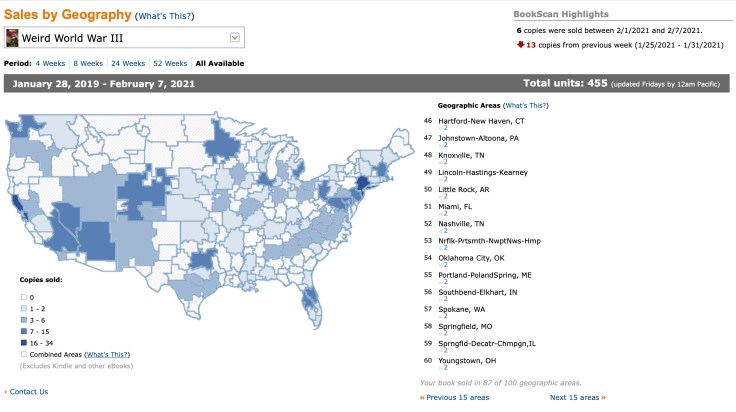This screenshot has height=412, width=736.
Task: Click the Combined Areas legend box
Action: [x=24, y=355]
